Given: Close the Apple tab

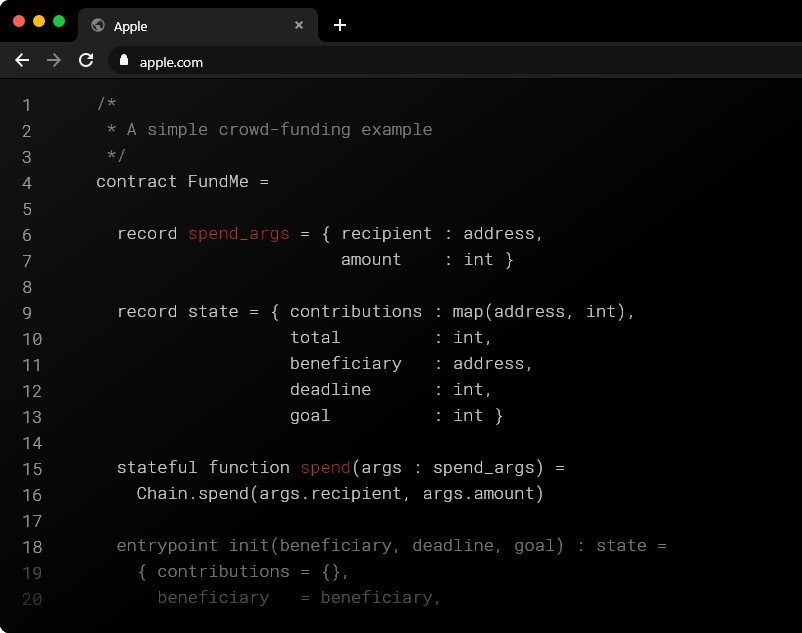Looking at the screenshot, I should tap(298, 26).
